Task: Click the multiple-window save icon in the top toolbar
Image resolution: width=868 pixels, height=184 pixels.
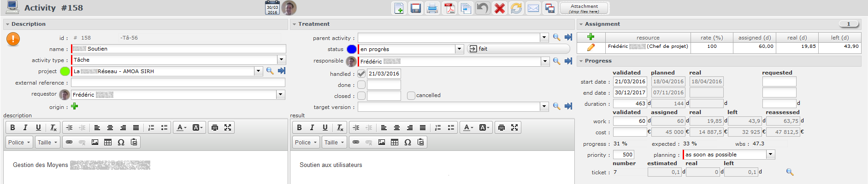Action: tap(550, 8)
